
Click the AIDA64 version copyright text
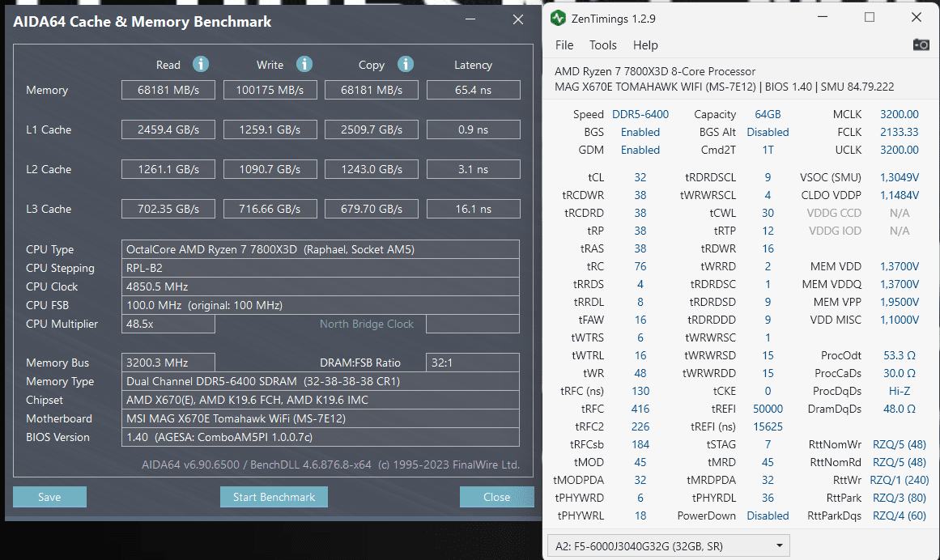(x=330, y=465)
